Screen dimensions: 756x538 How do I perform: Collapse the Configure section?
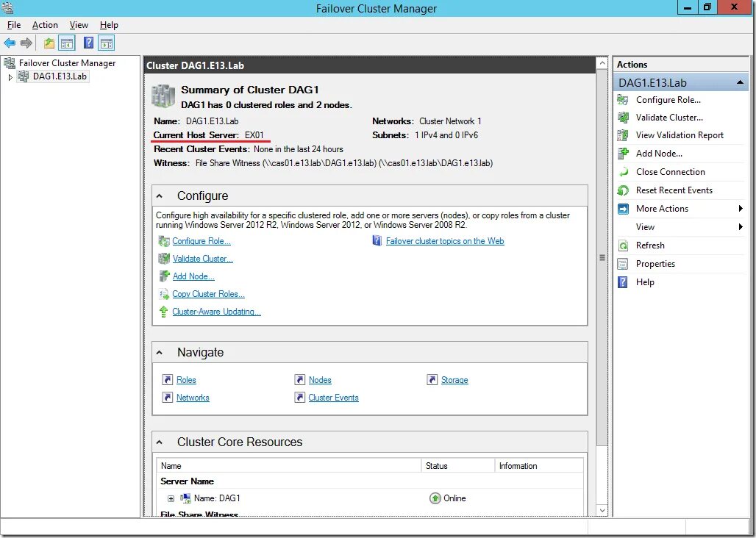coord(160,196)
